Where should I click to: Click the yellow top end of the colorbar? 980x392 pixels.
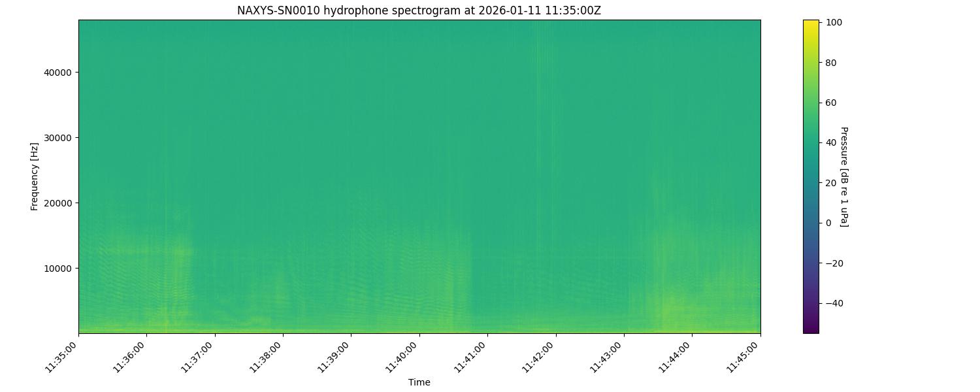pos(810,23)
